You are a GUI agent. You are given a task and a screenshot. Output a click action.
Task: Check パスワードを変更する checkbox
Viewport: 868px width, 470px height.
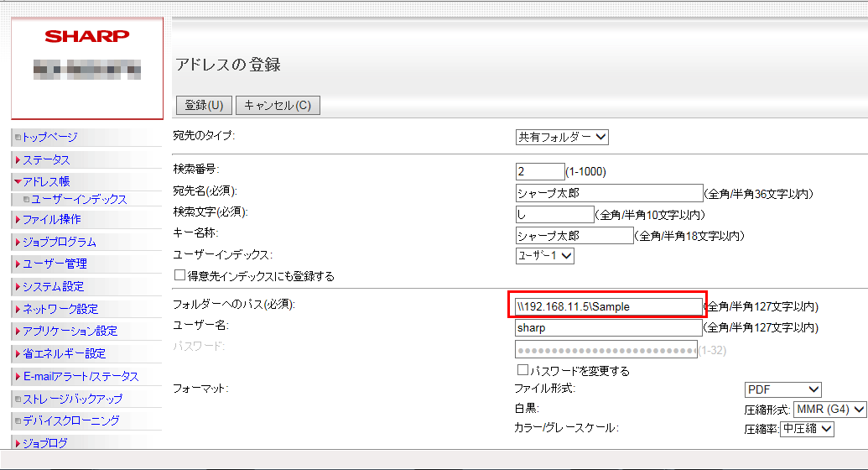[522, 370]
